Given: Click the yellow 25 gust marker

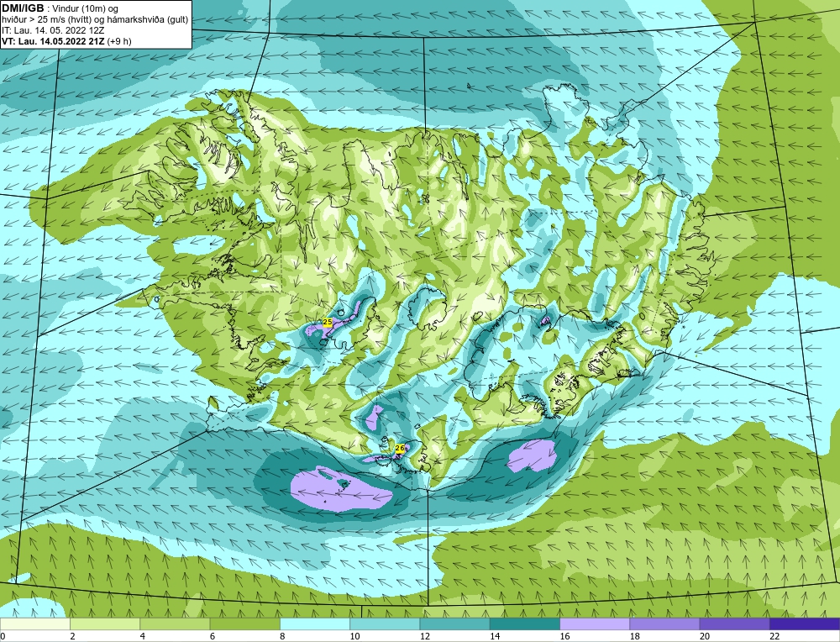Looking at the screenshot, I should click(328, 322).
